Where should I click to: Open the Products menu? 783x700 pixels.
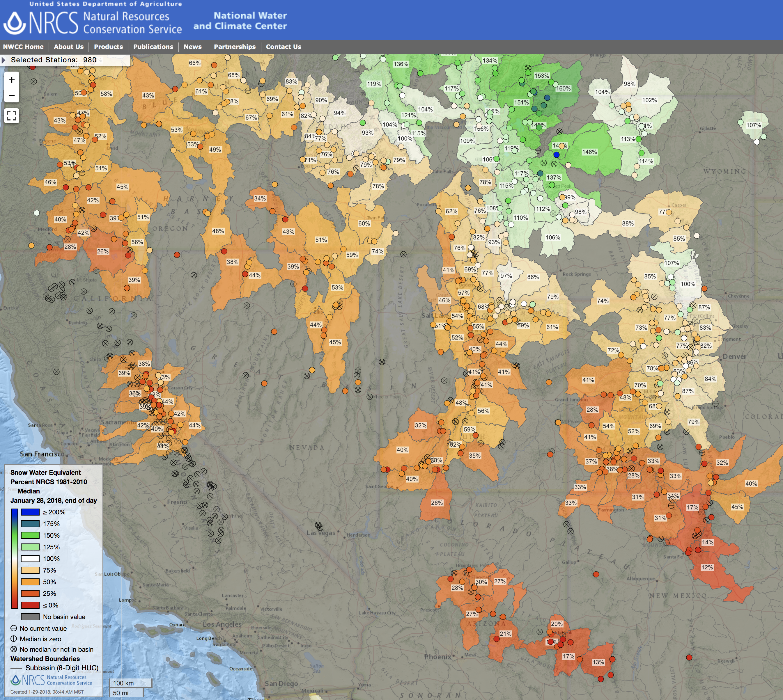tap(108, 47)
